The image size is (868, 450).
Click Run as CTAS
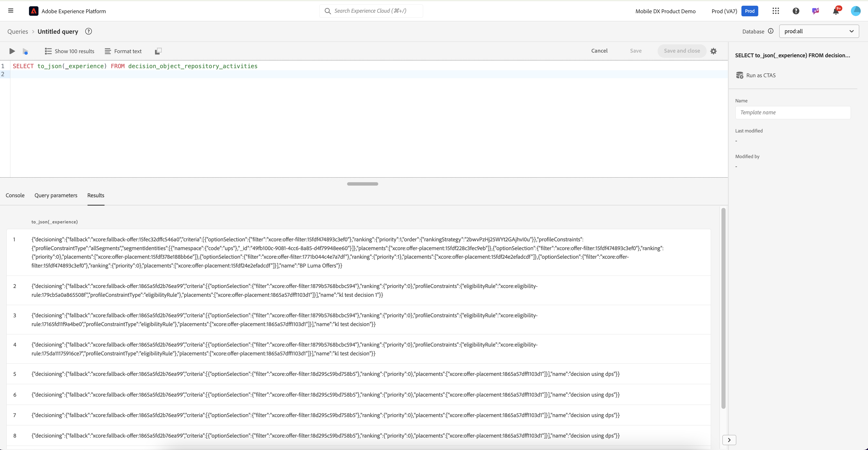(x=761, y=75)
